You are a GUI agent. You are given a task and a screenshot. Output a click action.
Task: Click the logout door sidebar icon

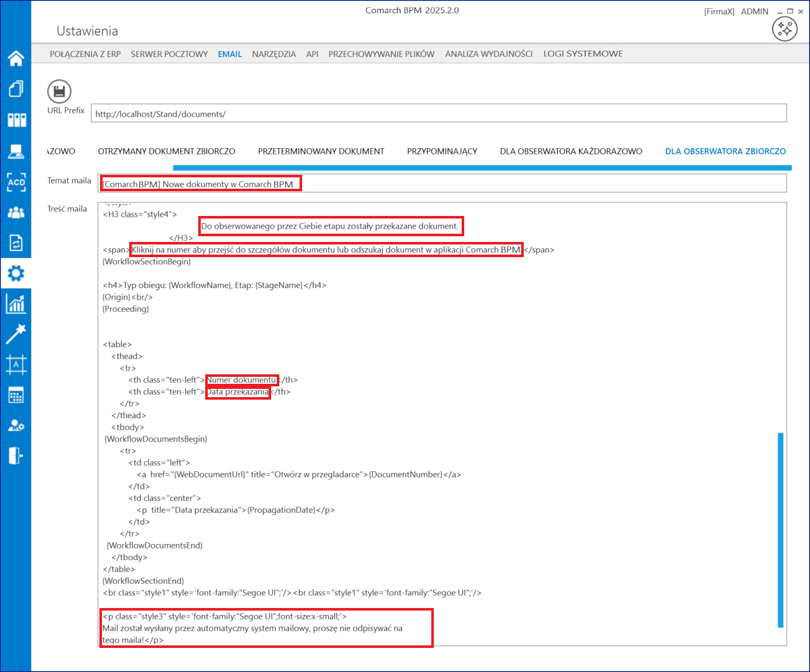(x=16, y=455)
